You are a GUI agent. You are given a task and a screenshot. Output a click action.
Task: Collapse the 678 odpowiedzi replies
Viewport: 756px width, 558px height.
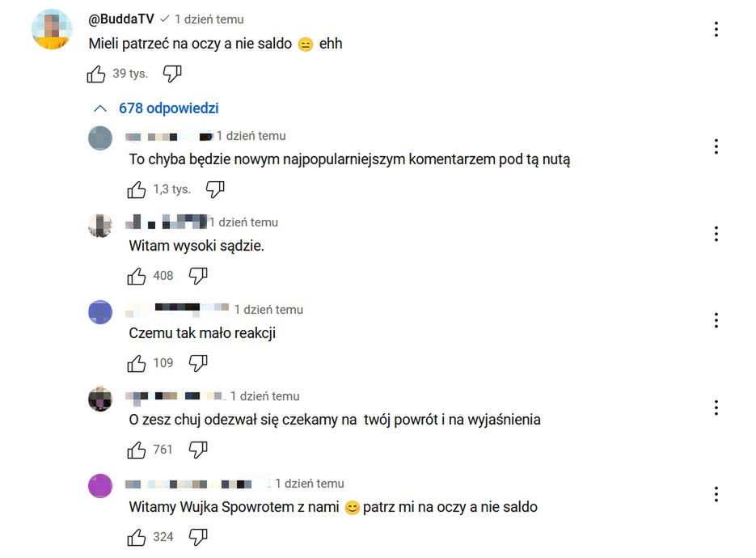pos(157,108)
